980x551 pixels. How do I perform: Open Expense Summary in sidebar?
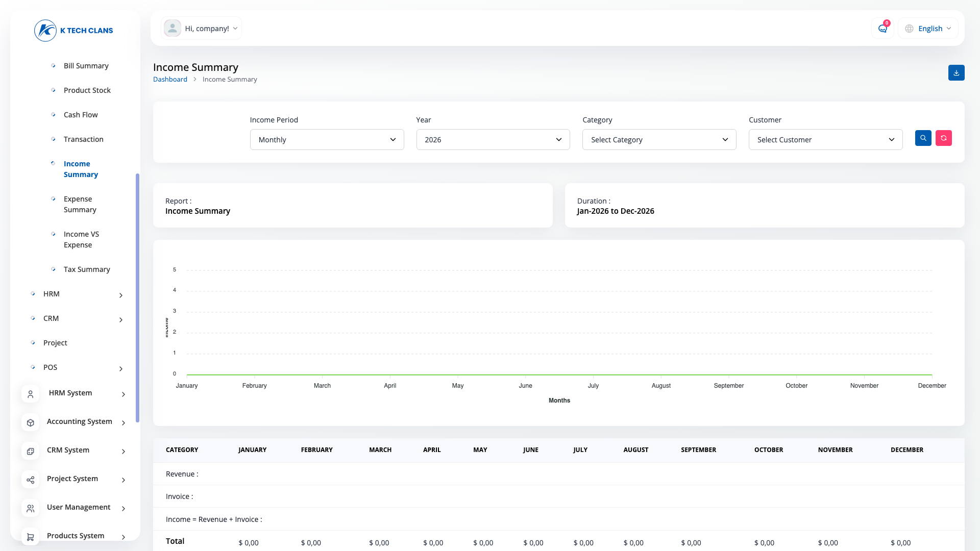pyautogui.click(x=80, y=204)
